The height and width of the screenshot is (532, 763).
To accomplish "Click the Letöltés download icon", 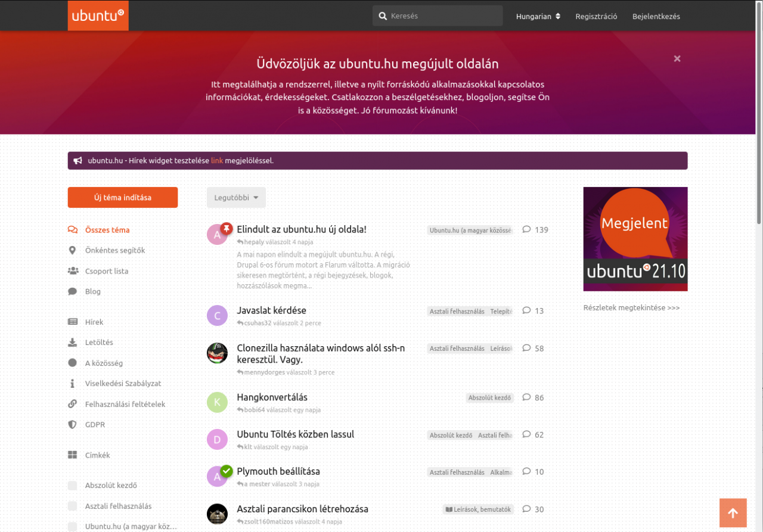I will (x=73, y=343).
